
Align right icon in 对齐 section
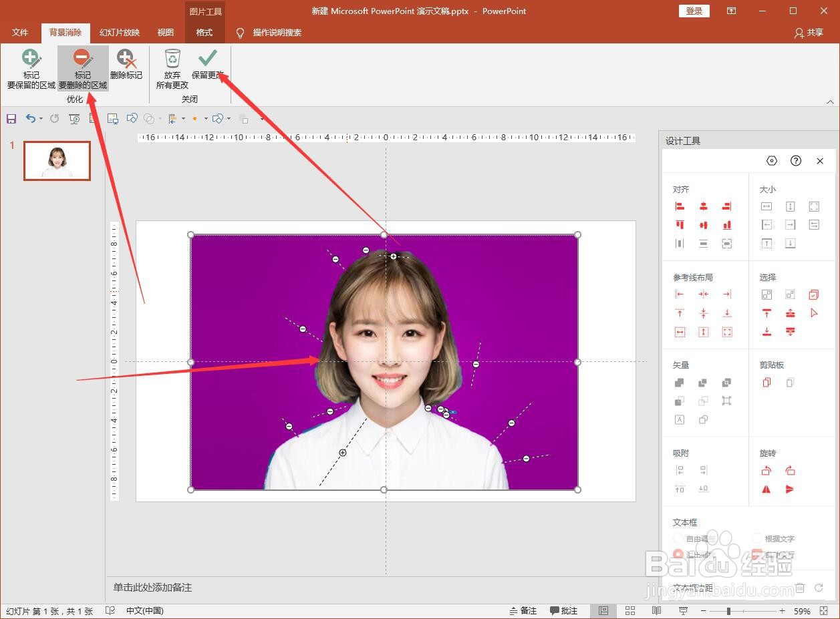coord(726,207)
